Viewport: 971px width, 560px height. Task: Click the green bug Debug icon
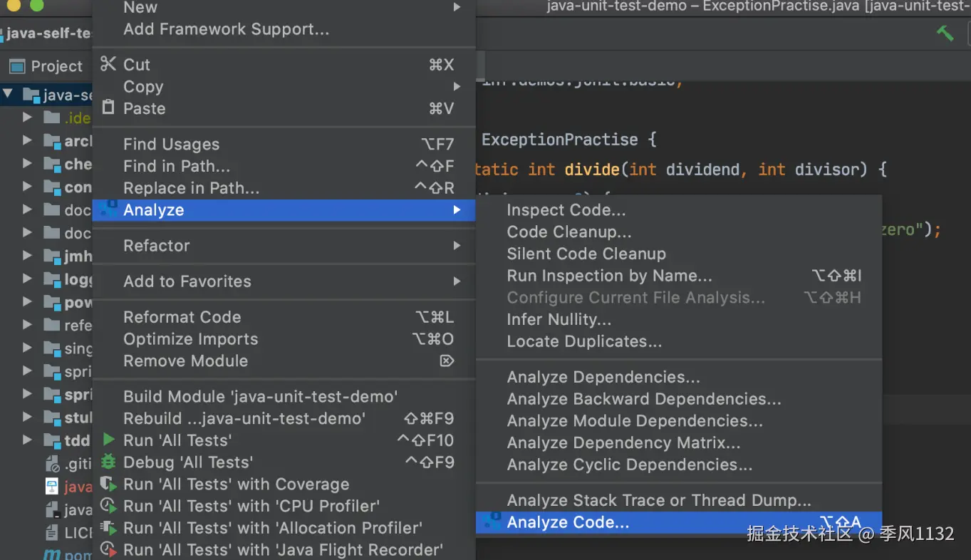[108, 462]
